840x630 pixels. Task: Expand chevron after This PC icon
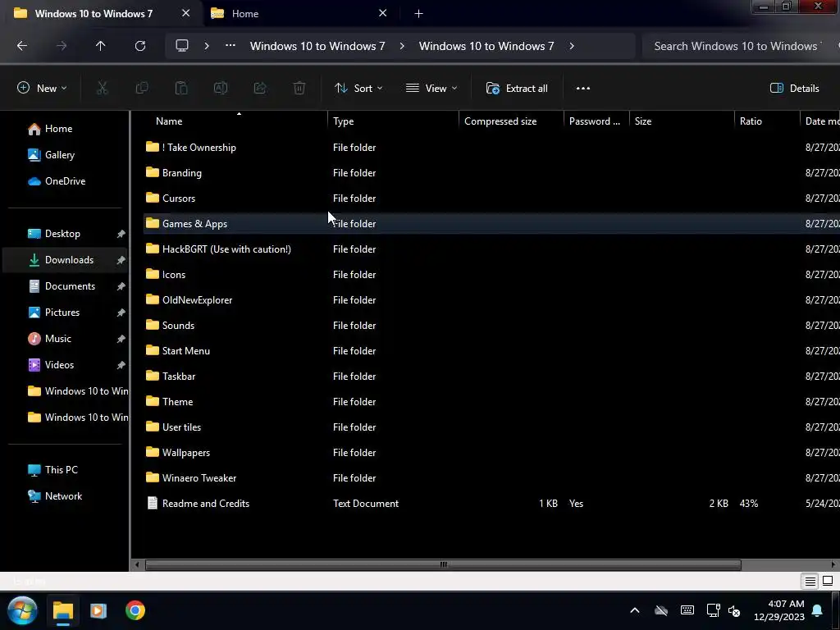coord(206,46)
